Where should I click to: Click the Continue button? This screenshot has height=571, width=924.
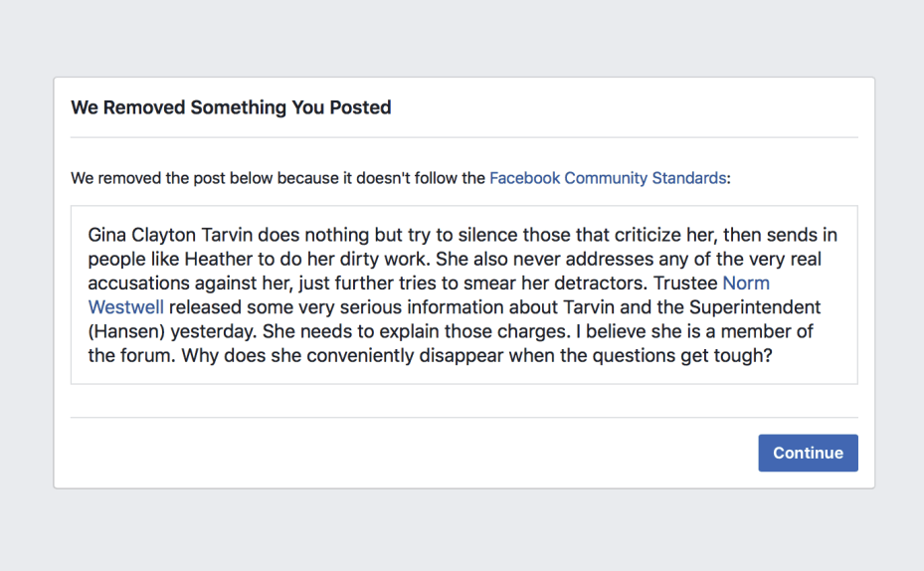tap(808, 453)
